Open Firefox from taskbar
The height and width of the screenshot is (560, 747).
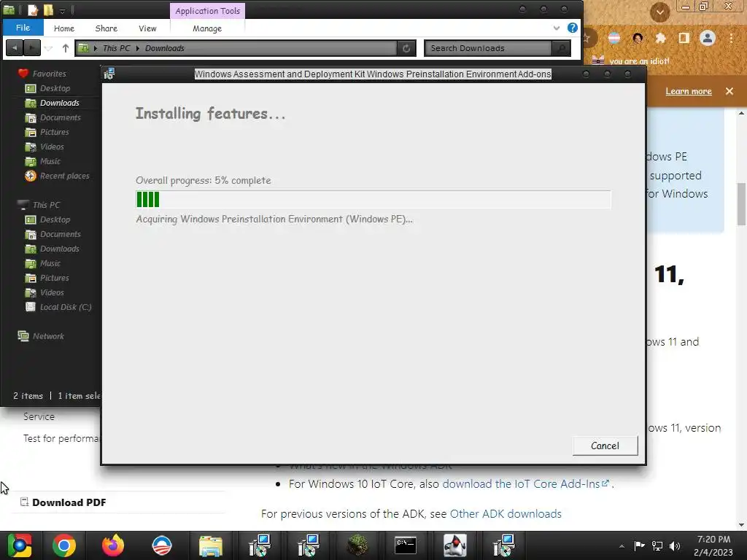coord(113,545)
